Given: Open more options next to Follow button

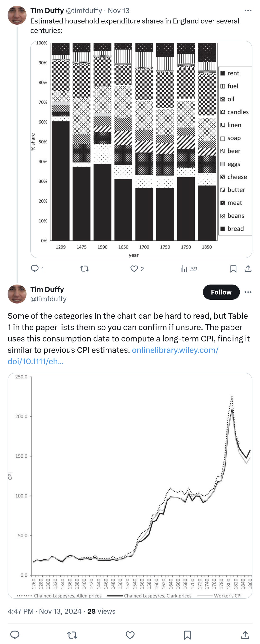Looking at the screenshot, I should (x=248, y=292).
